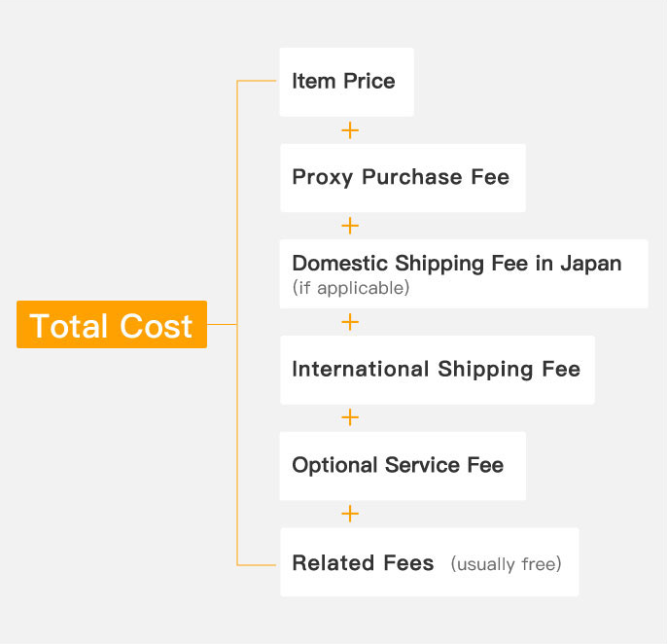Click the orange bracket branch pointing to Related Fees
The width and height of the screenshot is (667, 644).
[258, 564]
